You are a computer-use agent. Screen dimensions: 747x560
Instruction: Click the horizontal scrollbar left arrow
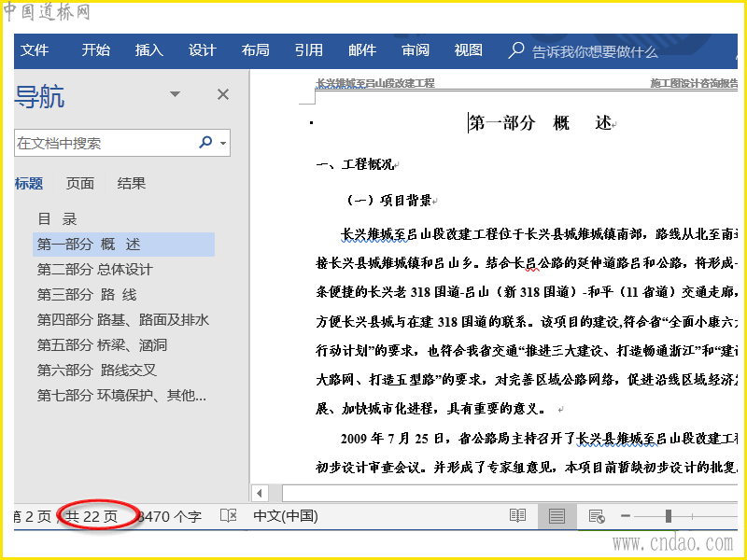(x=260, y=494)
